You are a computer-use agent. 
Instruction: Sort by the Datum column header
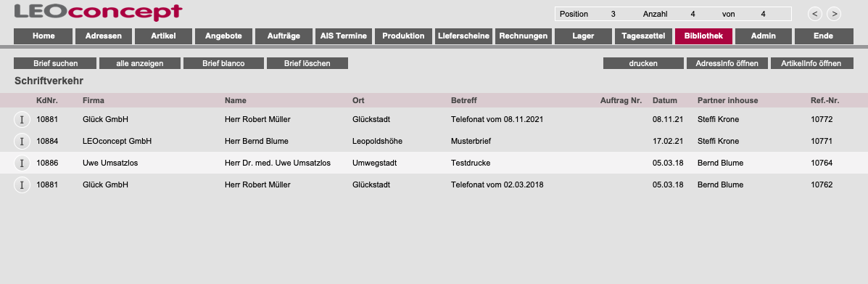pos(665,100)
